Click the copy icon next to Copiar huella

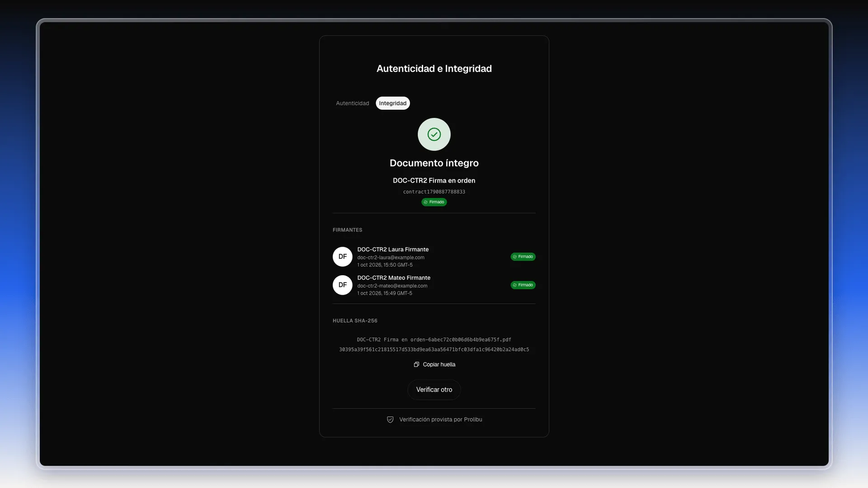[x=416, y=365]
